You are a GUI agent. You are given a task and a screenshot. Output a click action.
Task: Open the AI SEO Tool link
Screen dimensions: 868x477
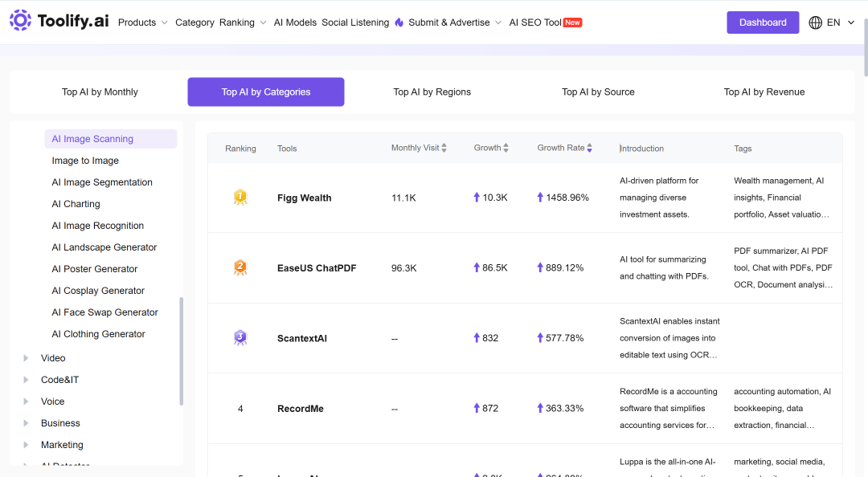tap(535, 22)
